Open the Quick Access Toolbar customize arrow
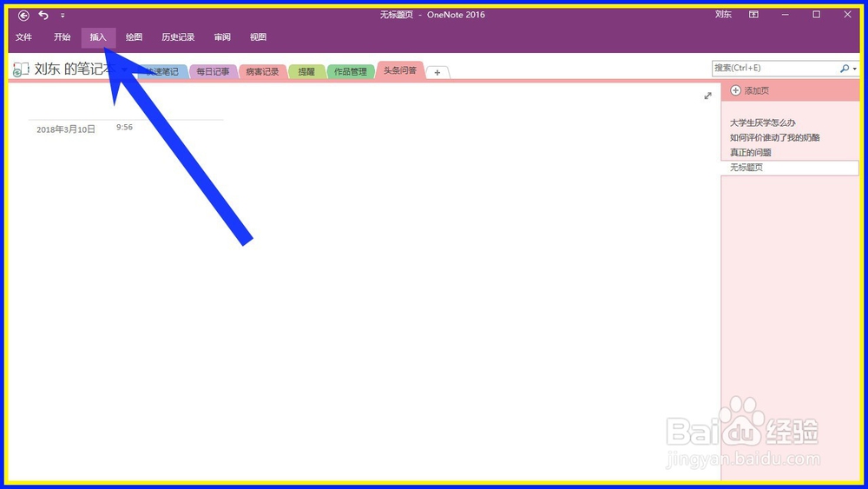This screenshot has height=489, width=868. pos(62,16)
